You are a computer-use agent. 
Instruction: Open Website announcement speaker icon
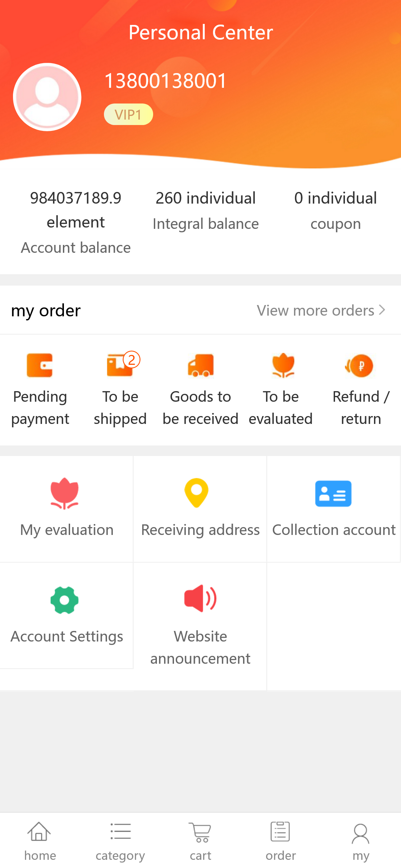pos(200,598)
